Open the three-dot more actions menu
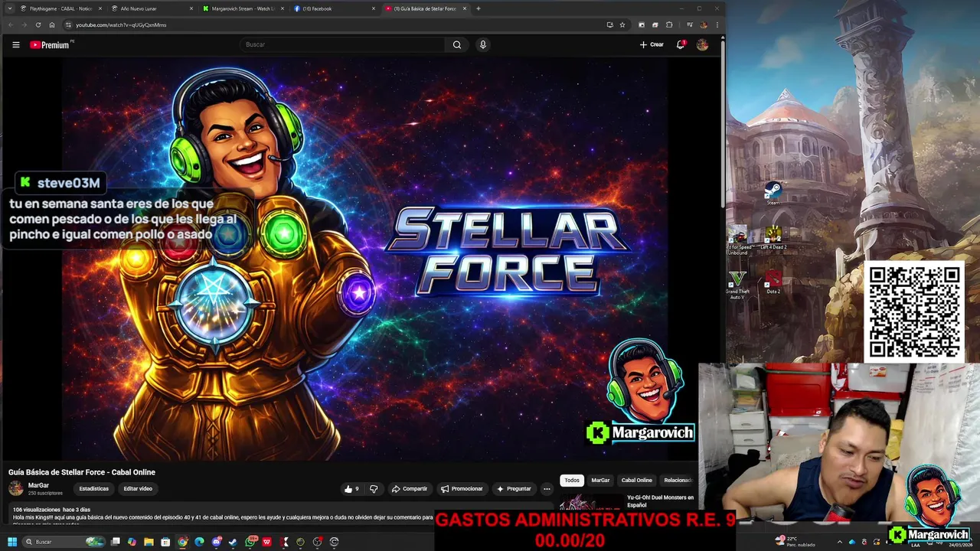Screen dimensions: 980x551 click(547, 488)
